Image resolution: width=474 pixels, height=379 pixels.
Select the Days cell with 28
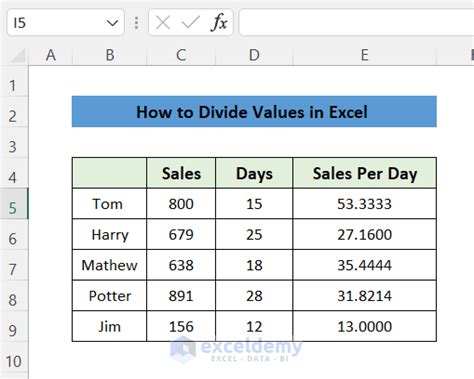tap(254, 296)
